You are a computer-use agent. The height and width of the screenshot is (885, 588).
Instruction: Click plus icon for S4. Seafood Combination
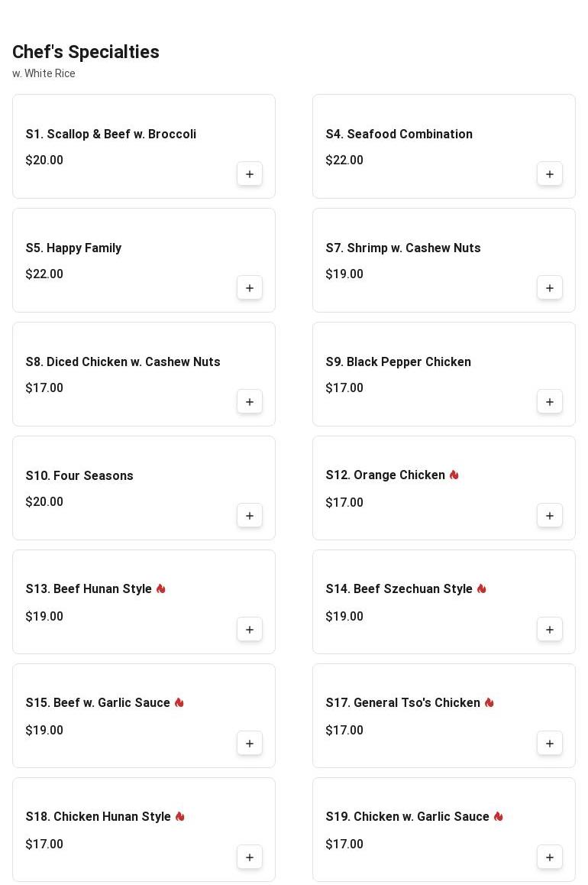(550, 174)
